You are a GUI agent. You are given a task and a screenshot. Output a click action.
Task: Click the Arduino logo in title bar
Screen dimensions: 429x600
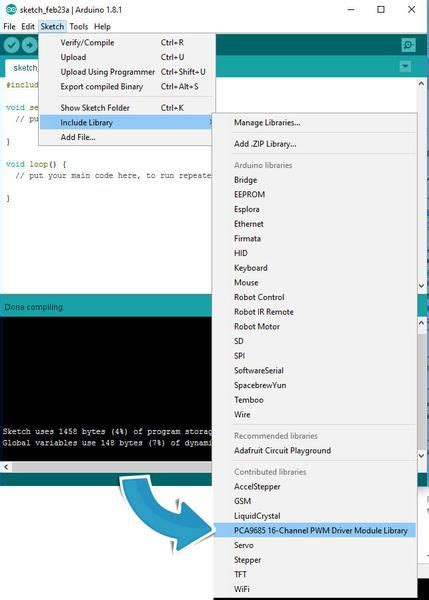point(11,10)
